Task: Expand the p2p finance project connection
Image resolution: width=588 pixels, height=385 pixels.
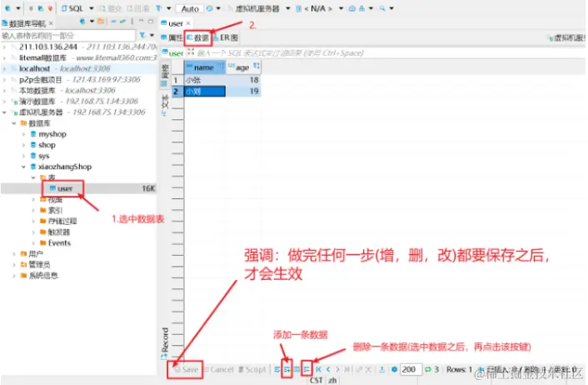Action: pyautogui.click(x=4, y=79)
